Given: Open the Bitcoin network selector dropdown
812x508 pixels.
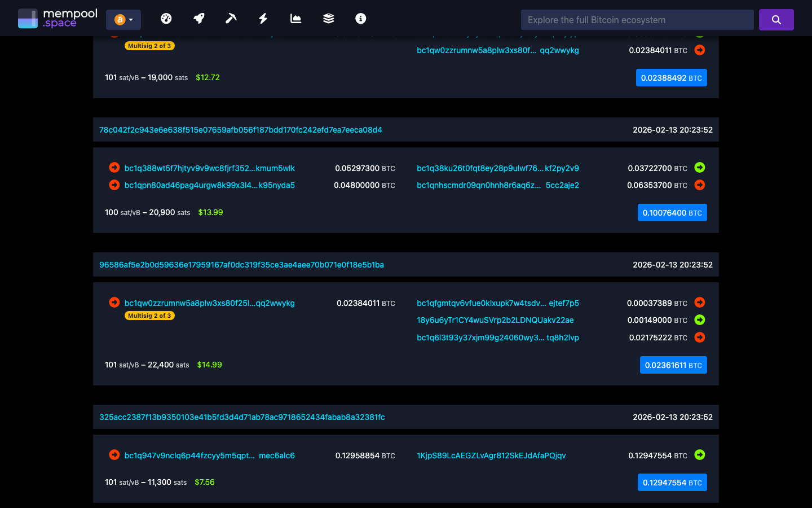Looking at the screenshot, I should [123, 19].
